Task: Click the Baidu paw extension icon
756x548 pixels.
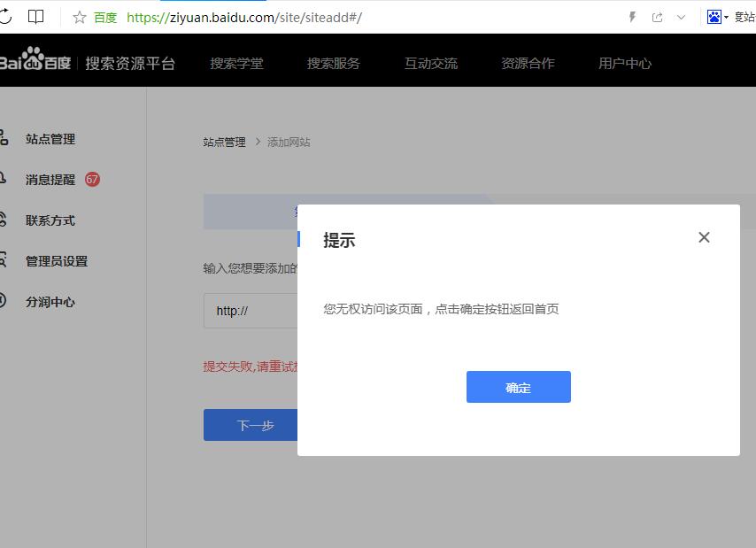Action: tap(714, 16)
